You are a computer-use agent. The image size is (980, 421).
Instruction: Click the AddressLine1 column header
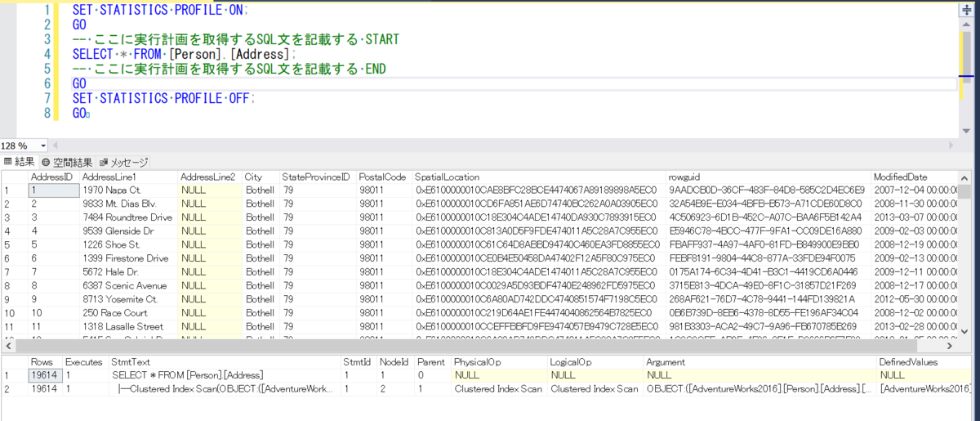pos(128,177)
